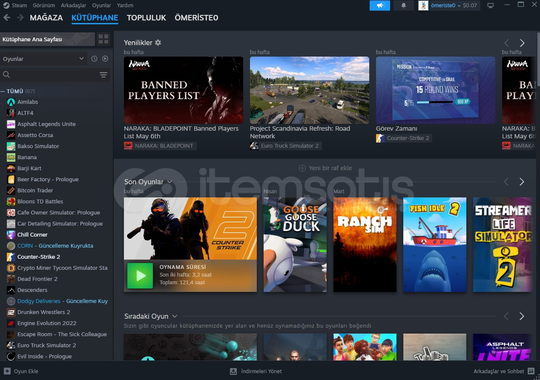Click the Banana game icon
This screenshot has height=380, width=540.
(11, 157)
